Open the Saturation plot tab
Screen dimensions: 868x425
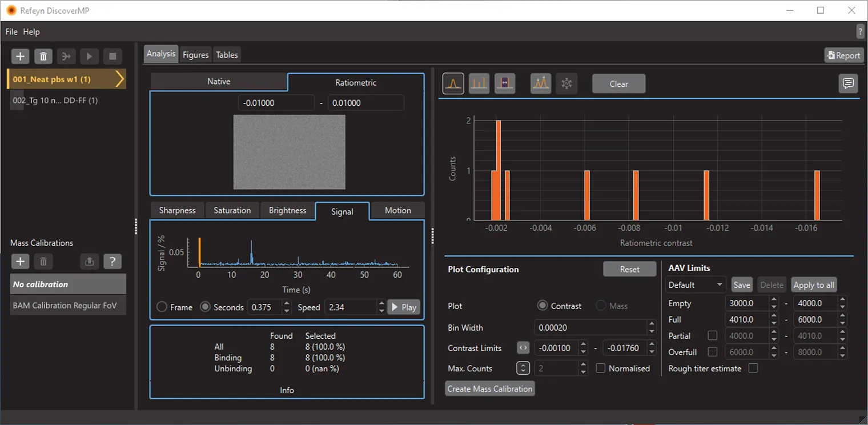click(232, 210)
